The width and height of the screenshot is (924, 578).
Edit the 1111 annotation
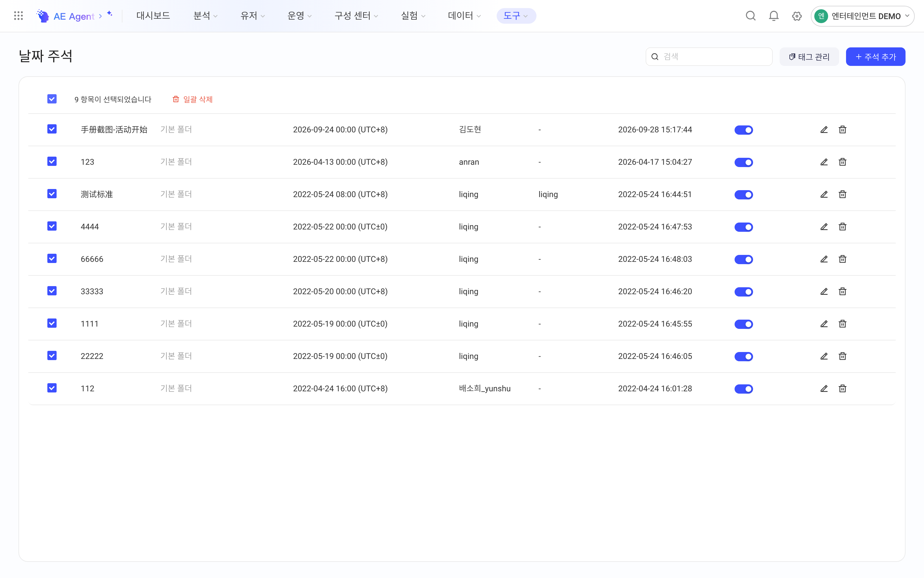coord(824,324)
